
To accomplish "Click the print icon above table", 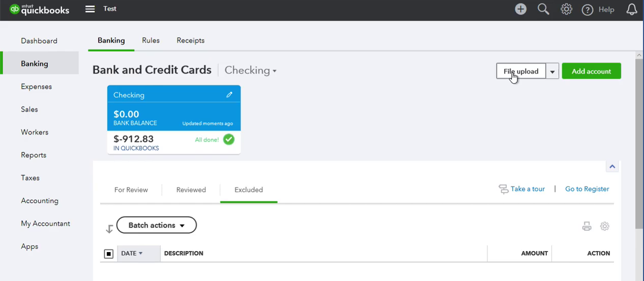I will point(587,226).
